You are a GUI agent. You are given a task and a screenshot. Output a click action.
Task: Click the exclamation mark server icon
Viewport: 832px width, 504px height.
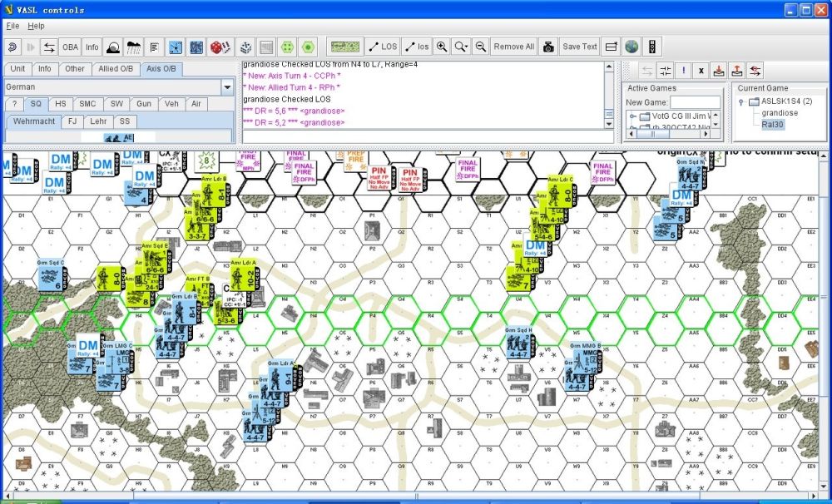(x=683, y=71)
